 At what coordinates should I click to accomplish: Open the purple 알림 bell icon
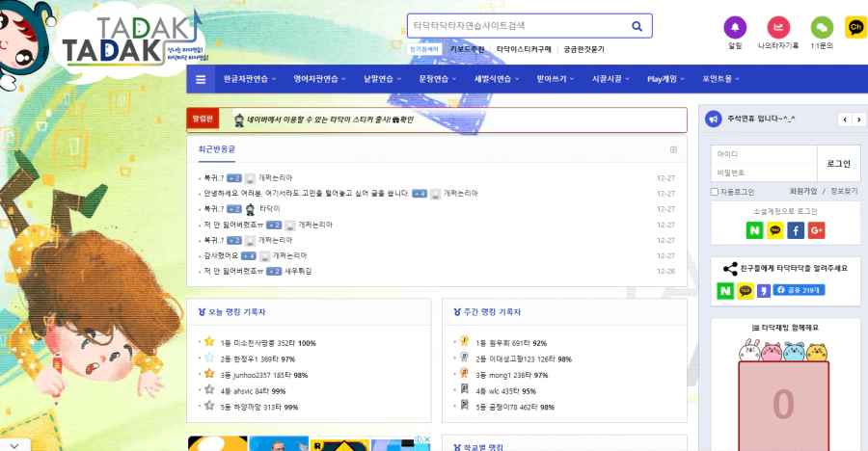click(735, 27)
